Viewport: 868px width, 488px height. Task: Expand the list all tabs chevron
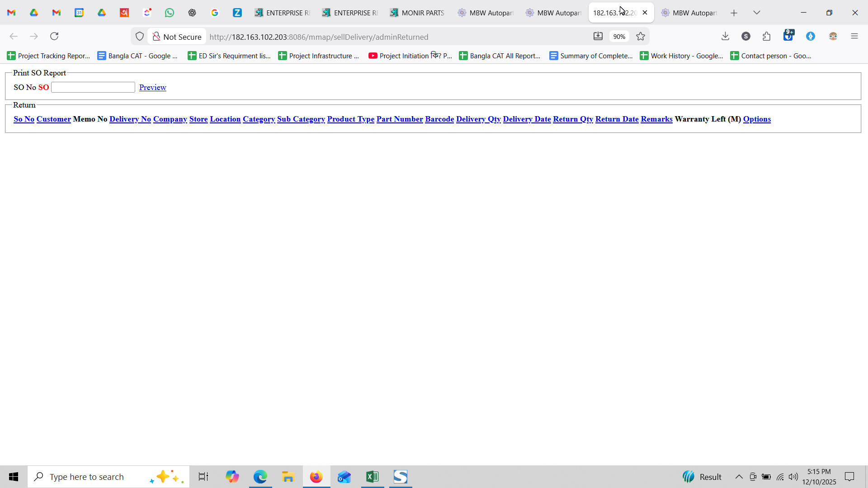click(x=757, y=13)
